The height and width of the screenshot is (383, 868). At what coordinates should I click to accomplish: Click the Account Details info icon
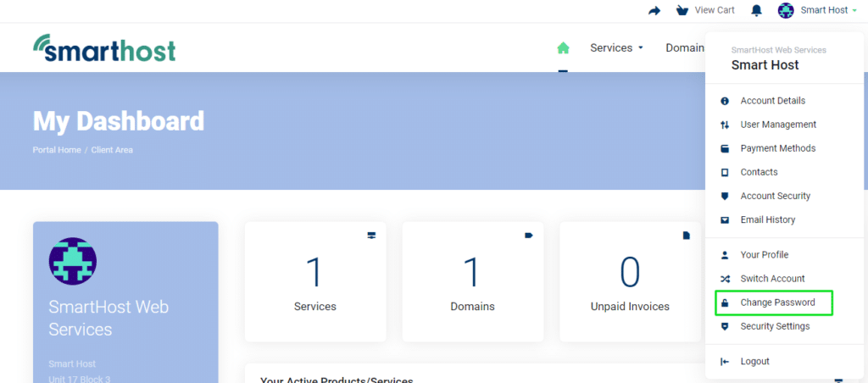tap(725, 102)
